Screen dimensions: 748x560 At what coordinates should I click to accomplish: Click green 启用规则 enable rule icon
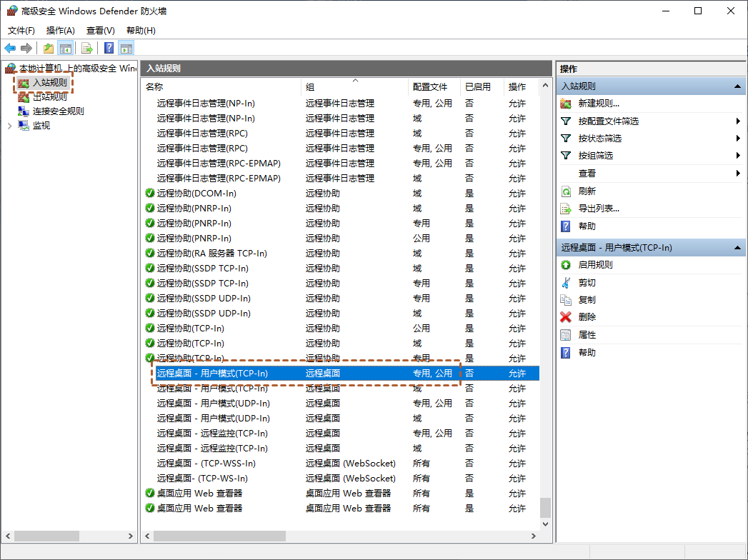pos(566,265)
